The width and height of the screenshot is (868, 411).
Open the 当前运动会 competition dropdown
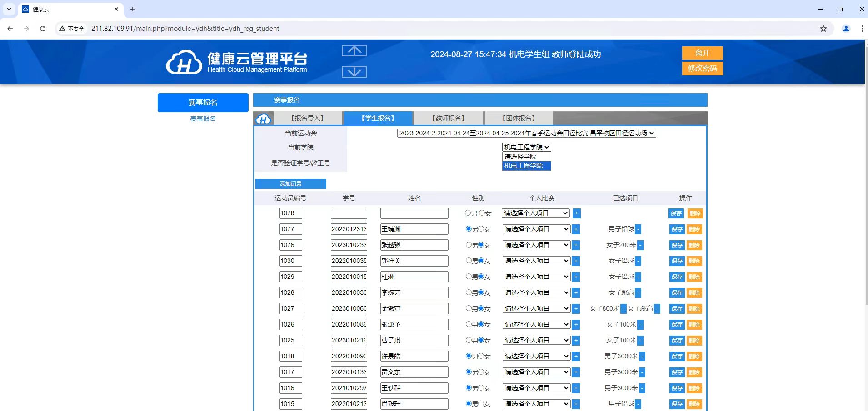526,133
